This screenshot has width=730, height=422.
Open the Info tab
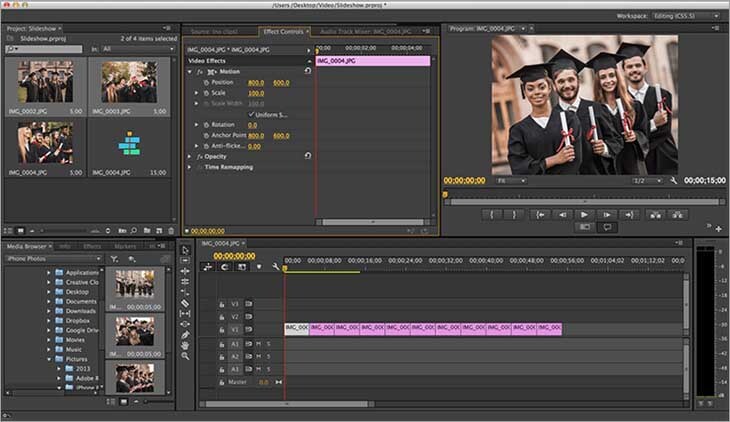(x=65, y=246)
